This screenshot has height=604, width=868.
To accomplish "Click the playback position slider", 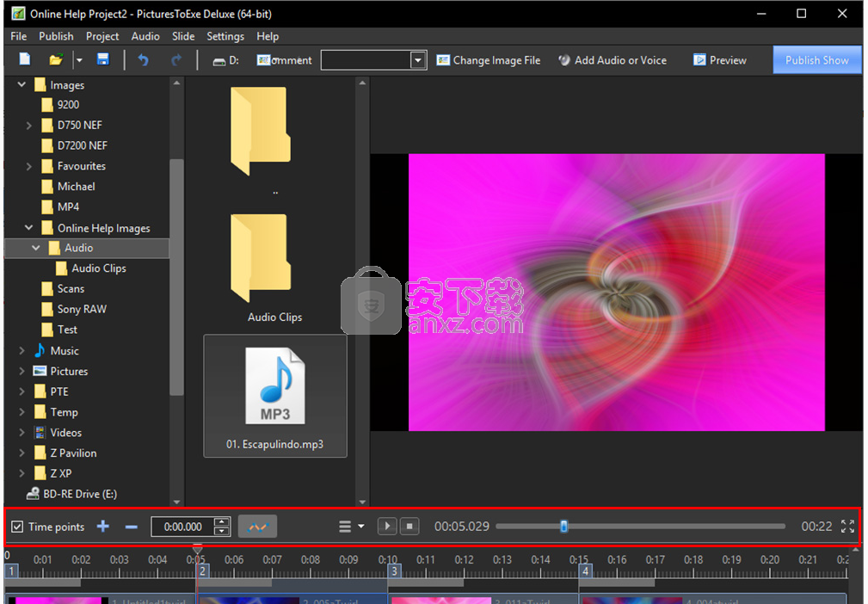I will tap(641, 526).
